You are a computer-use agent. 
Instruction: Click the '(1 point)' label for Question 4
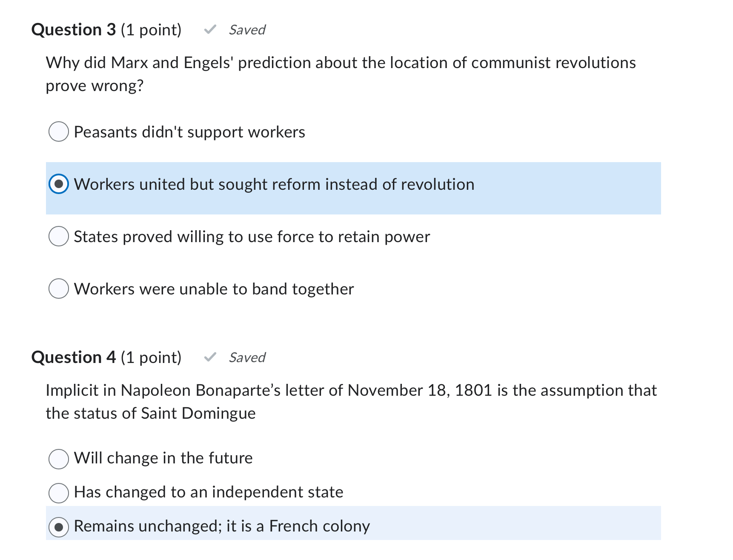151,357
